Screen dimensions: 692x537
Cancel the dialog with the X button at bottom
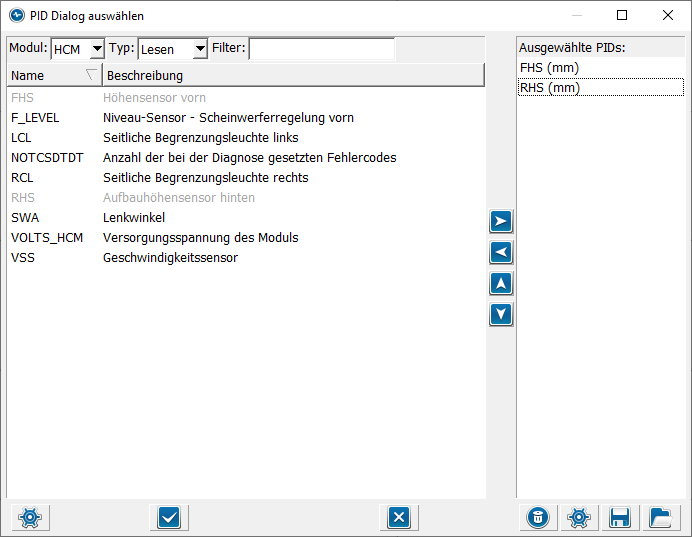click(398, 517)
